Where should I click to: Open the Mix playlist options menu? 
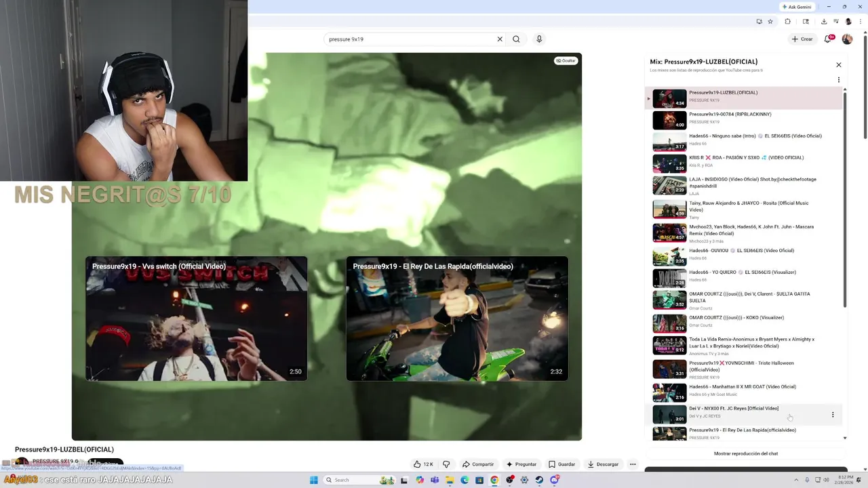838,80
